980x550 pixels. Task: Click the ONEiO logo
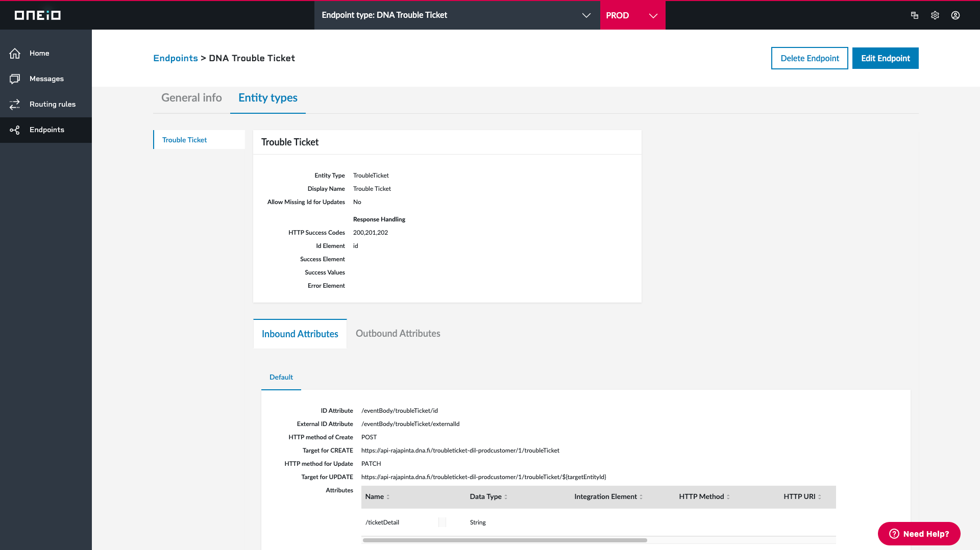click(x=38, y=15)
